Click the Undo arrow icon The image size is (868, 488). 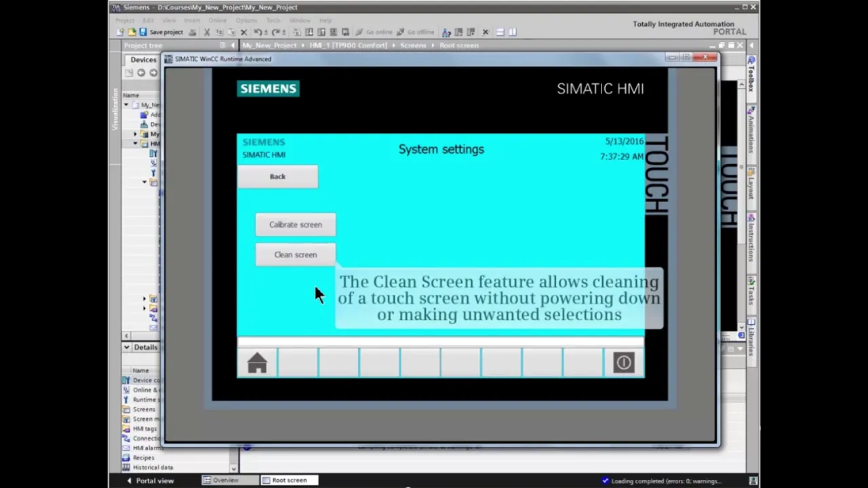click(258, 32)
